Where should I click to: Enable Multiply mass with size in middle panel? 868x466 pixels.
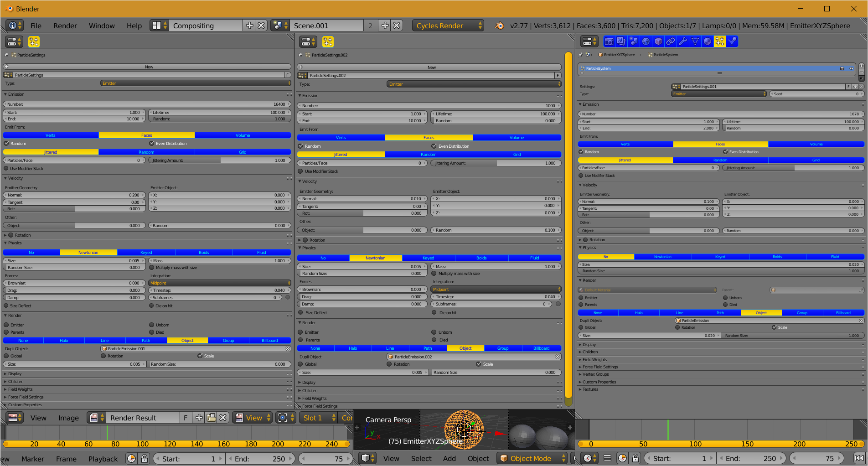[434, 274]
